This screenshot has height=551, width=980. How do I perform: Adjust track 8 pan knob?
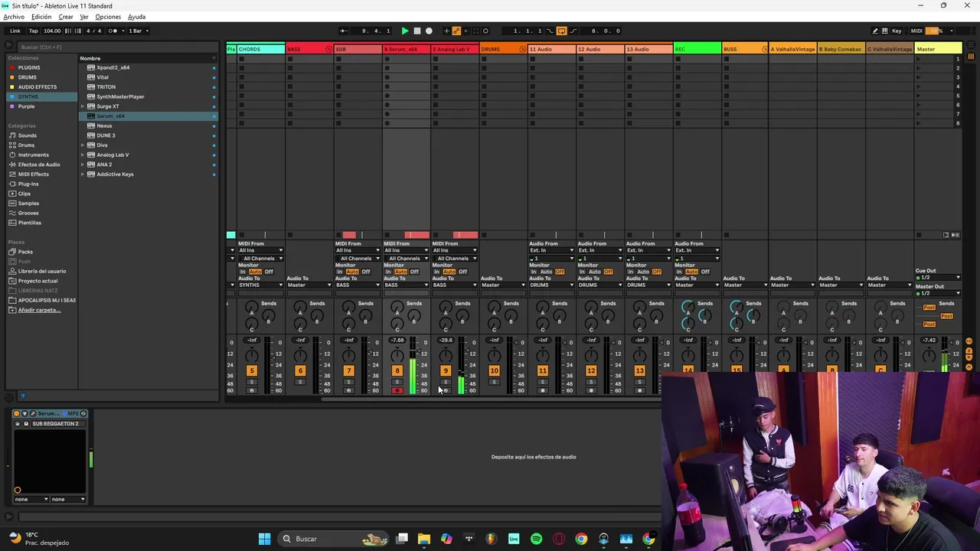pyautogui.click(x=397, y=355)
